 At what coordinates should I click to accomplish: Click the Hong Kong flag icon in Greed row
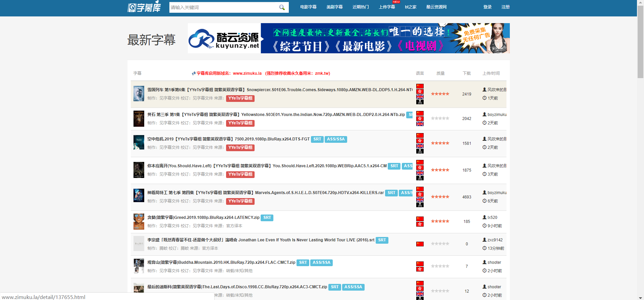point(420,224)
